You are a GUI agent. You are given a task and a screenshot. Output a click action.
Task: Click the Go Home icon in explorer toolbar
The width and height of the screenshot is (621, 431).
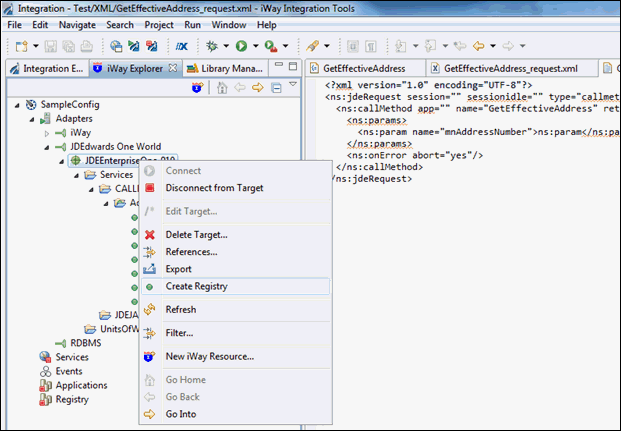click(222, 87)
